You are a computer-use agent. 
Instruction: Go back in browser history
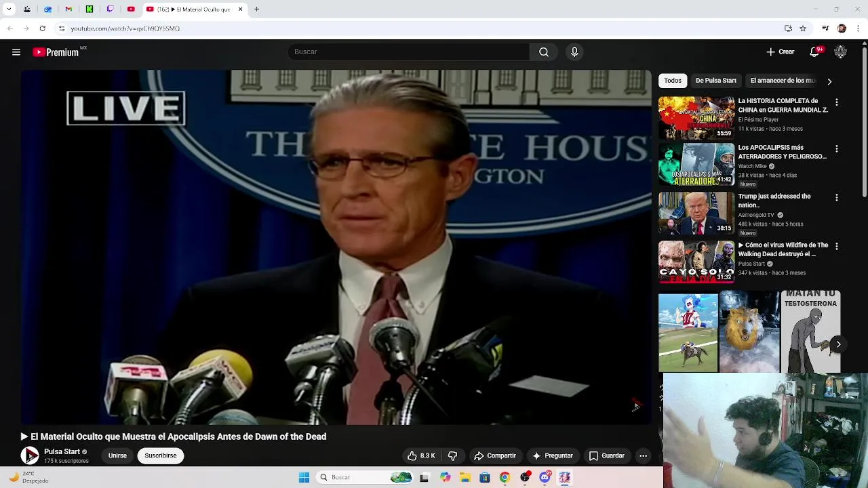coord(9,28)
